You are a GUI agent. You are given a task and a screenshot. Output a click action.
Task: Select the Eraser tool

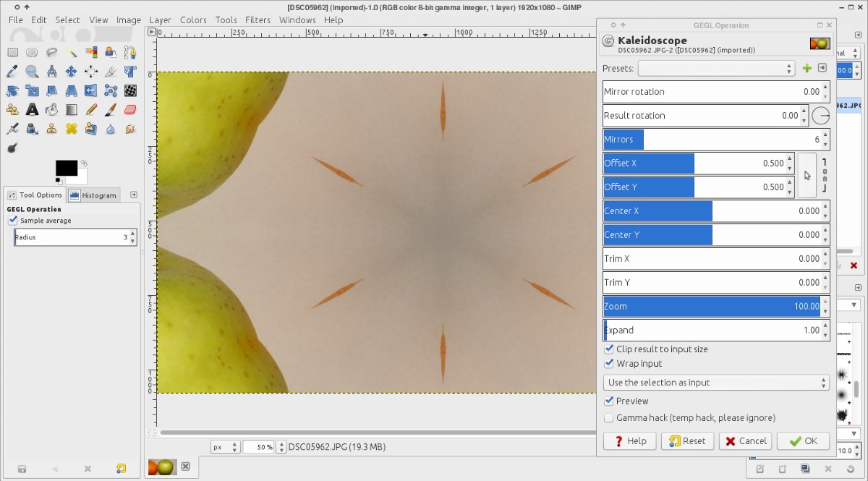tap(130, 110)
